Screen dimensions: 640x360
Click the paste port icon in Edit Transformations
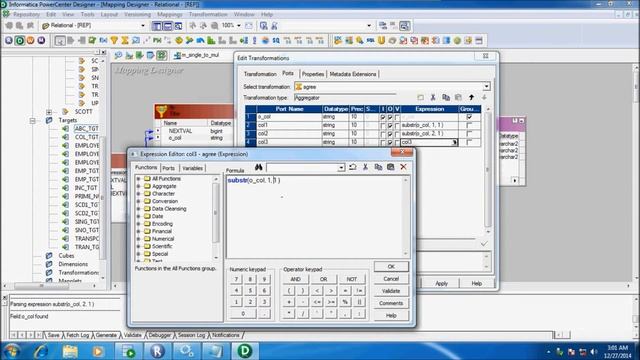point(458,98)
